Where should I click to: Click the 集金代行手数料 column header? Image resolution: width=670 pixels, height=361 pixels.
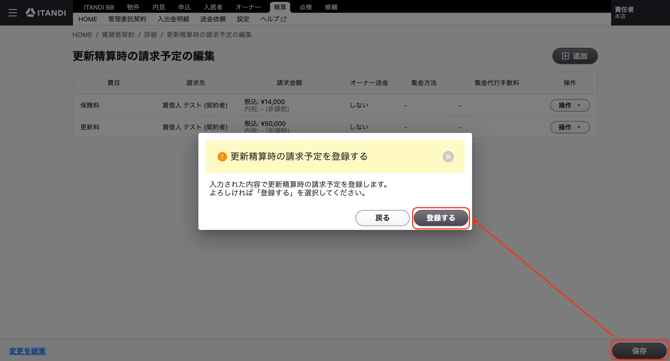497,83
